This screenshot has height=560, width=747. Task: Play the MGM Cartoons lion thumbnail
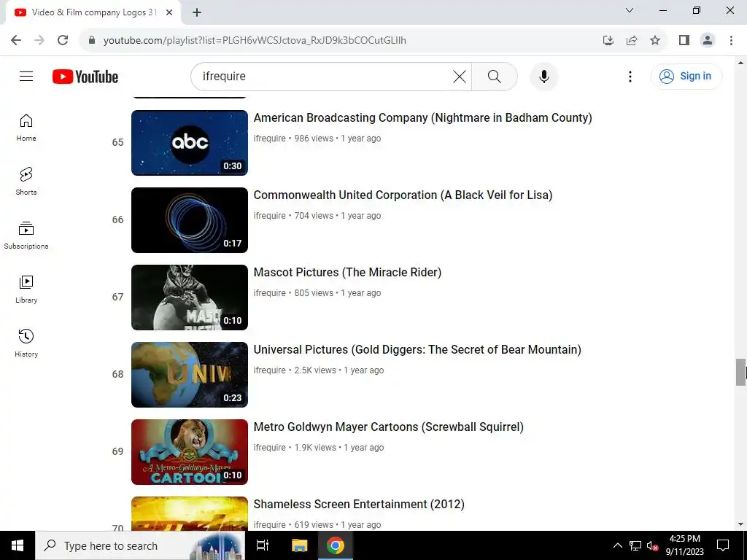190,452
